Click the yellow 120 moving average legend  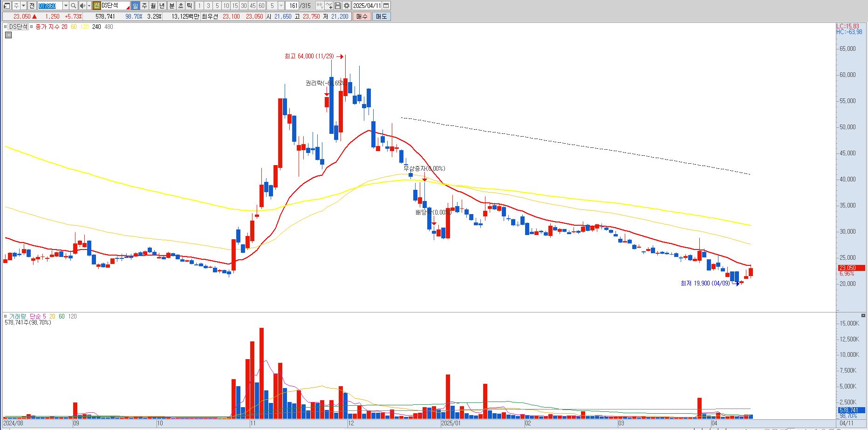point(84,27)
